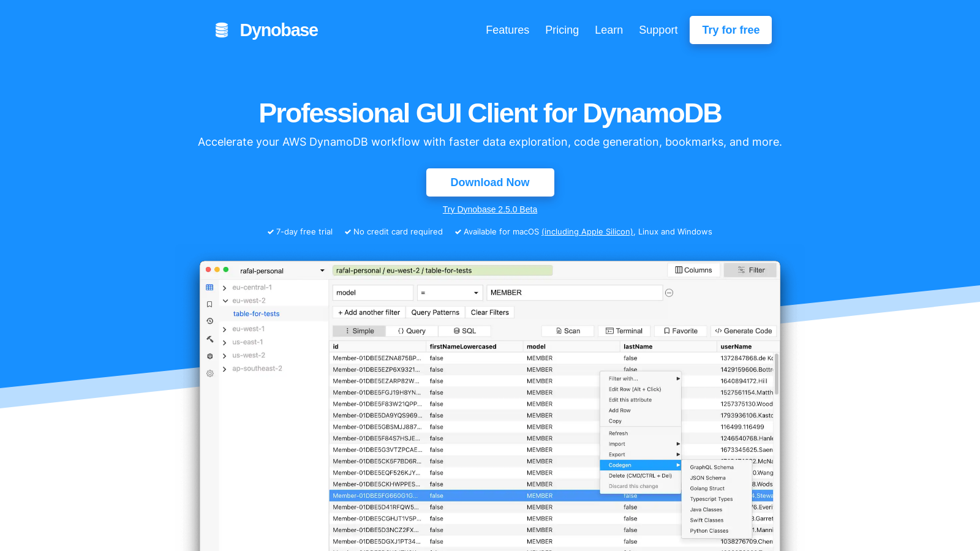The height and width of the screenshot is (551, 980).
Task: Open the History icon in the sidebar
Action: tap(209, 320)
